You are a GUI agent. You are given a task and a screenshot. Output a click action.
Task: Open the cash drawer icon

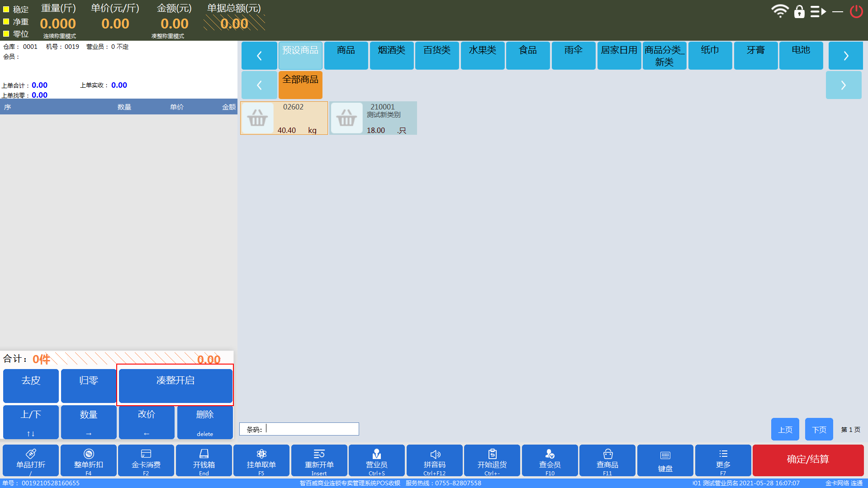204,454
